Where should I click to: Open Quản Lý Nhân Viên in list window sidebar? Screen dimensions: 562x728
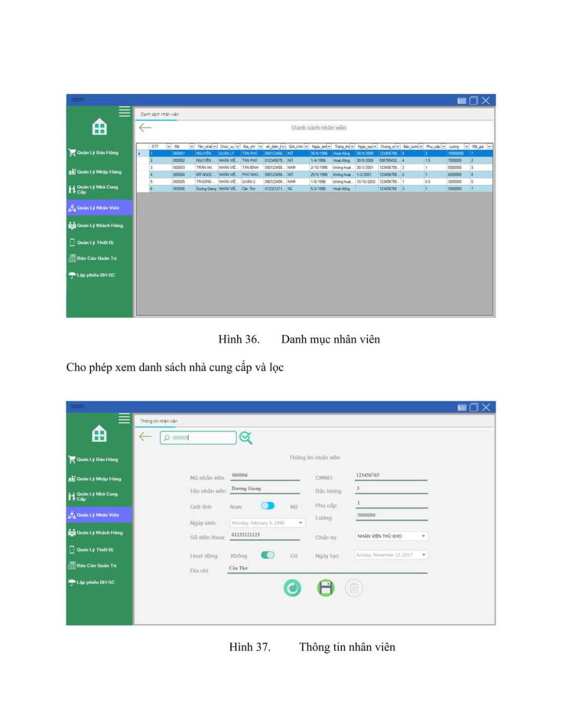[x=99, y=207]
